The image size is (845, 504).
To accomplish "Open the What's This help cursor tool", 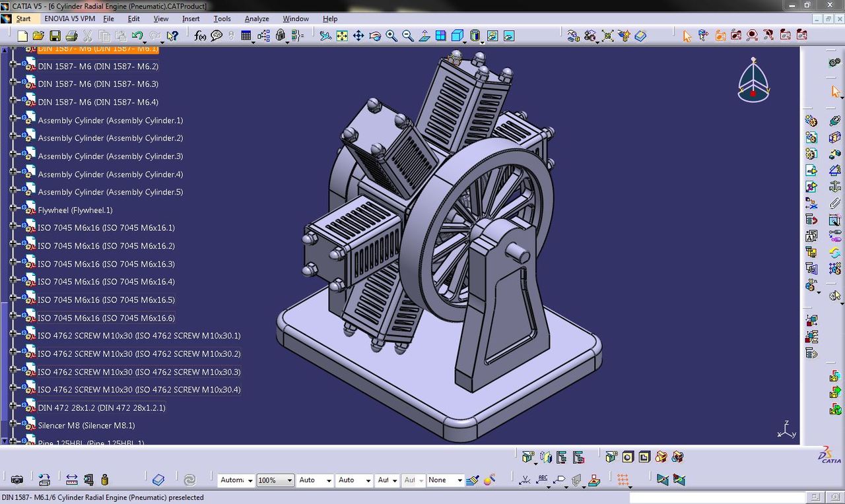I will [x=172, y=36].
